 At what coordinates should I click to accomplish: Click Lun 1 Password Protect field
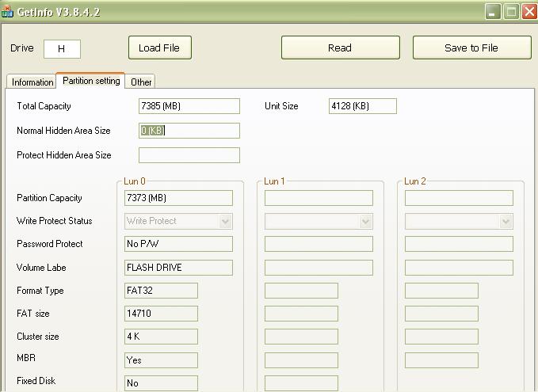coord(319,244)
